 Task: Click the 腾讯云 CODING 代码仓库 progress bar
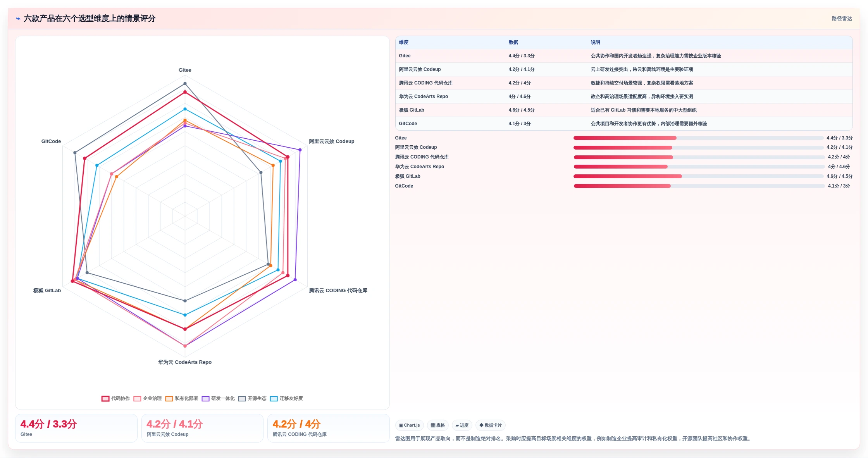[699, 157]
